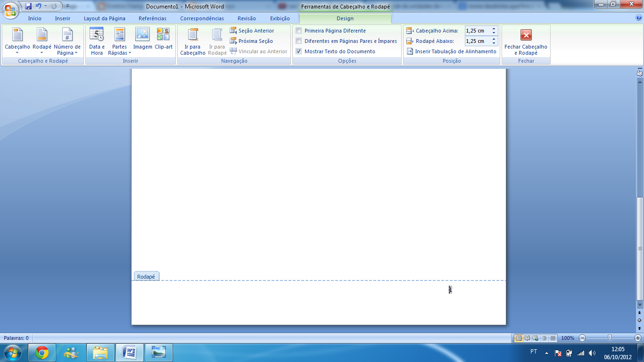The width and height of the screenshot is (644, 362).
Task: Go to header with Ir para Cabeçalho
Action: [193, 41]
